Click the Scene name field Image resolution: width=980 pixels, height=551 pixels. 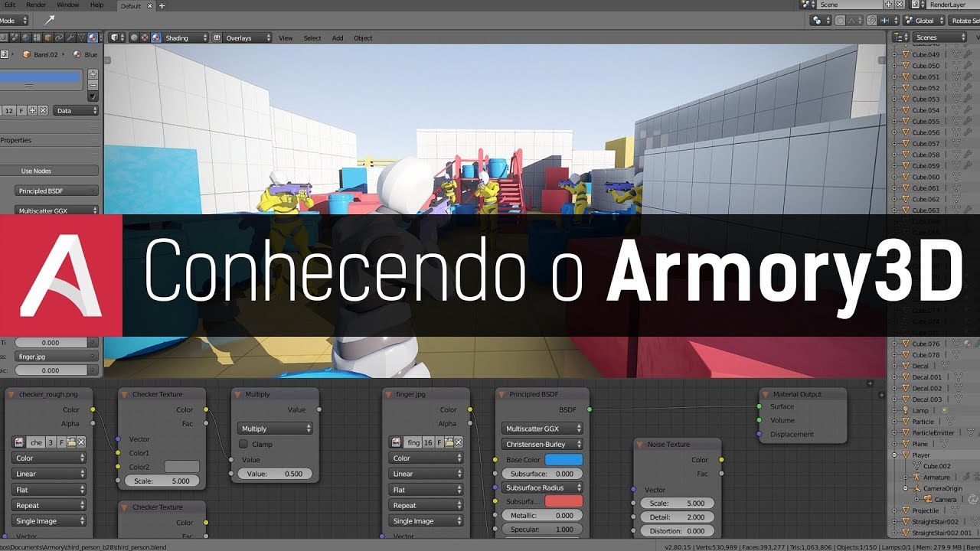(850, 5)
